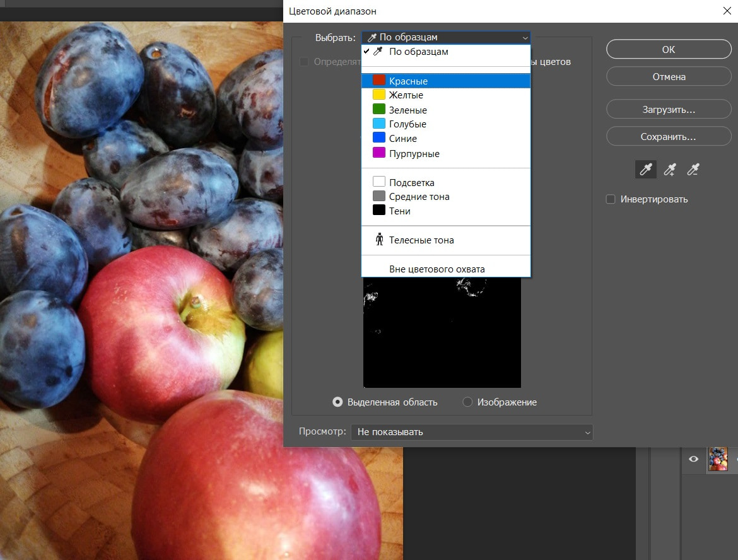
Task: Choose По образцам from the list
Action: pyautogui.click(x=446, y=52)
